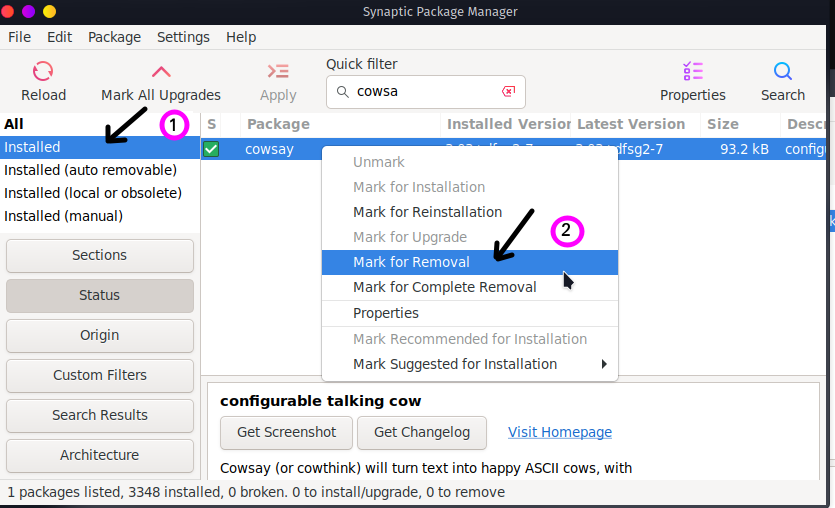Switch to the Sections filter button

100,256
